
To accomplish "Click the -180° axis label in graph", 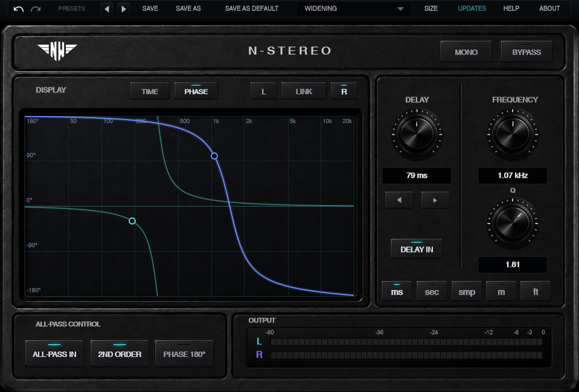I will tap(33, 290).
